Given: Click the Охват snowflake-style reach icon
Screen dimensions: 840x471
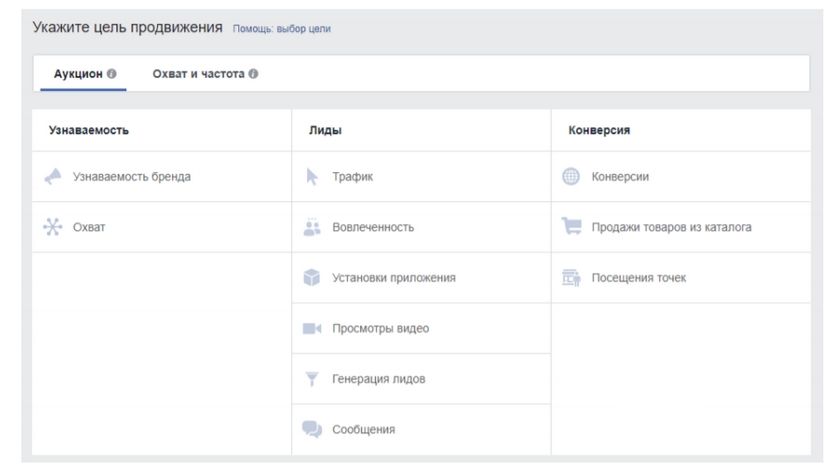Looking at the screenshot, I should (52, 227).
